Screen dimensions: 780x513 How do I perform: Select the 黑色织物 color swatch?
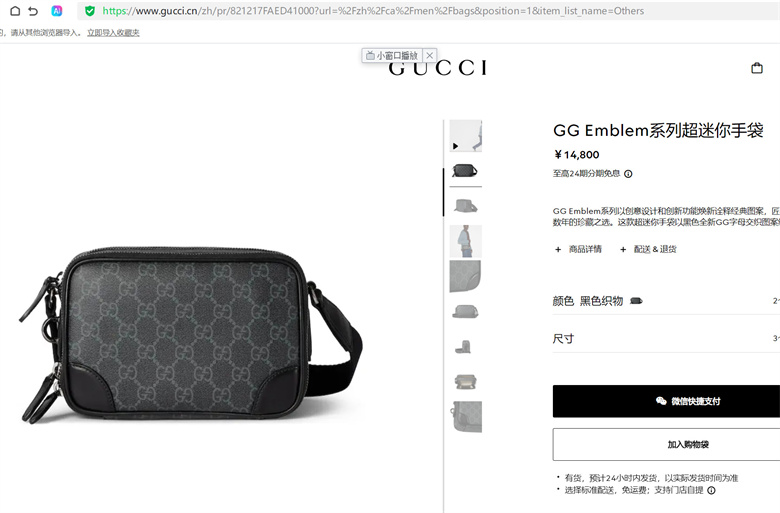[636, 301]
